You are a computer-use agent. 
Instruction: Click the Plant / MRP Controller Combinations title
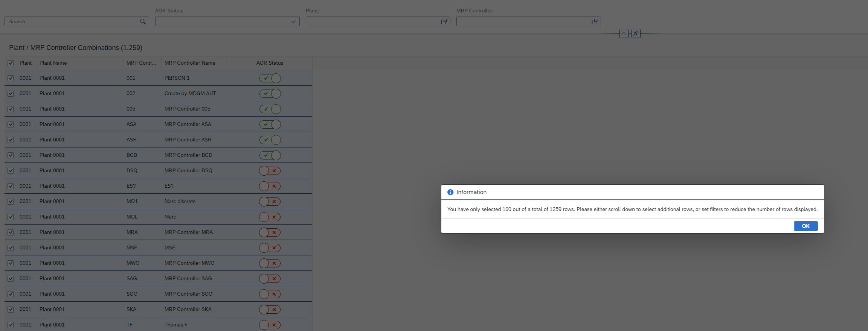pos(76,48)
